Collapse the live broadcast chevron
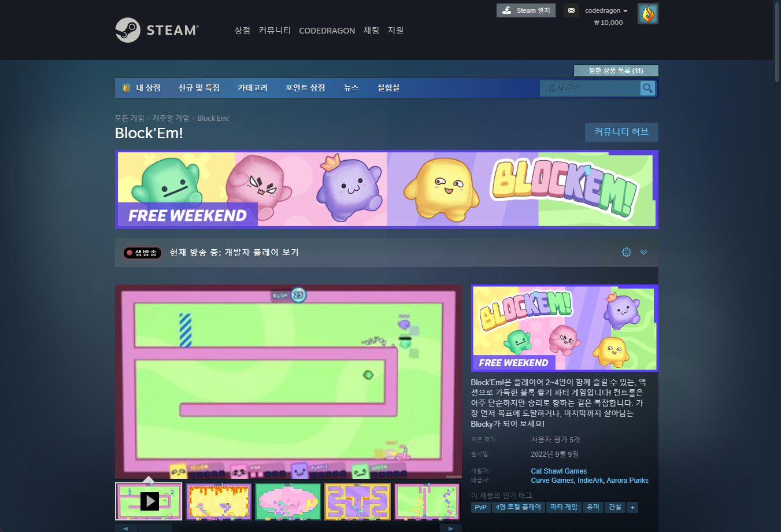The image size is (781, 532). (x=643, y=252)
